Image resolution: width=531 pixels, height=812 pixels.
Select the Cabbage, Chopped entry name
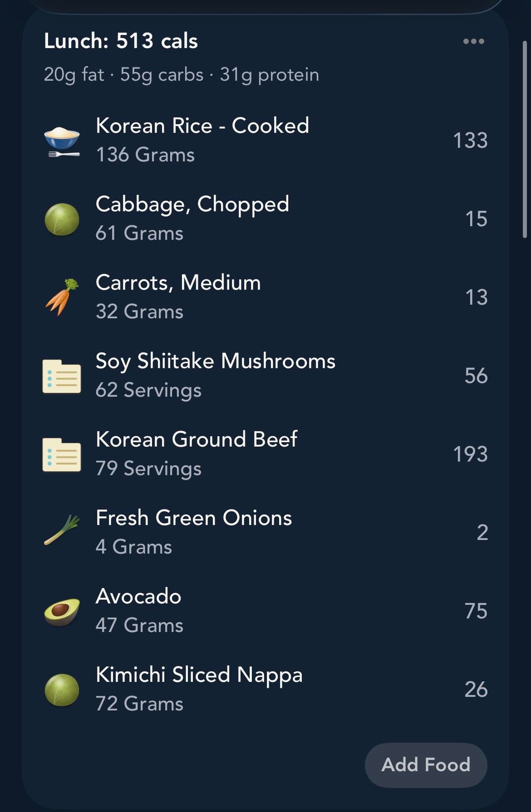click(192, 204)
